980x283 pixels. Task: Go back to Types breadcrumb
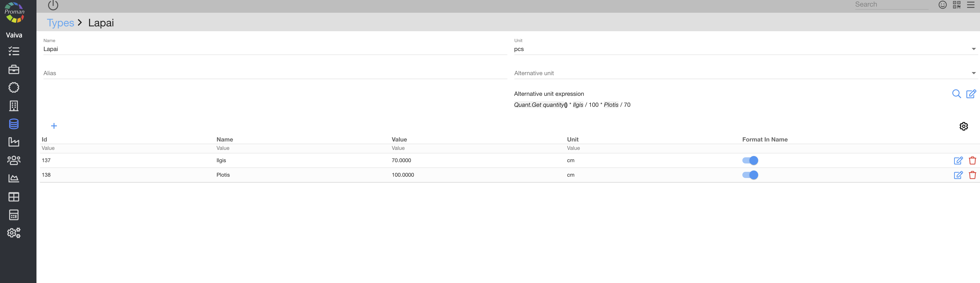pos(60,23)
